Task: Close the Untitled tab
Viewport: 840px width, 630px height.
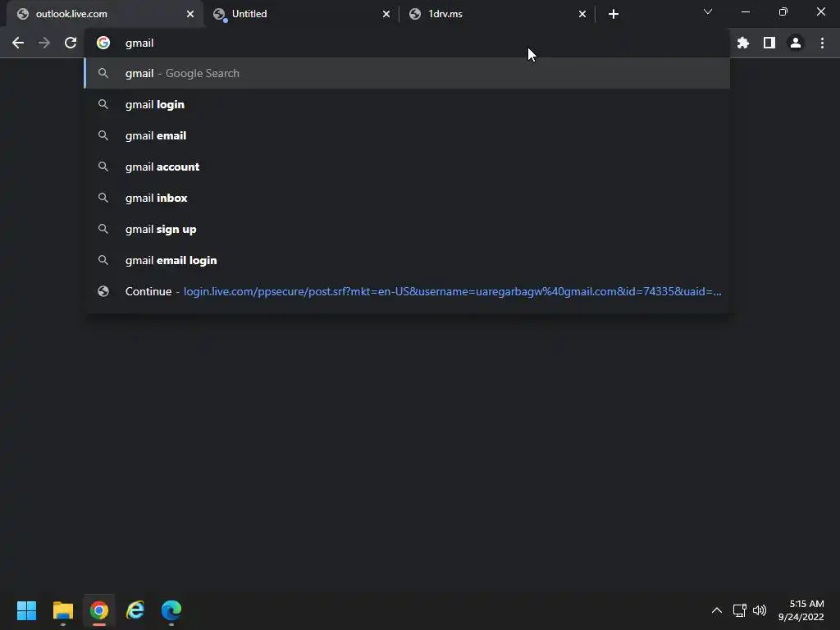Action: (x=386, y=14)
